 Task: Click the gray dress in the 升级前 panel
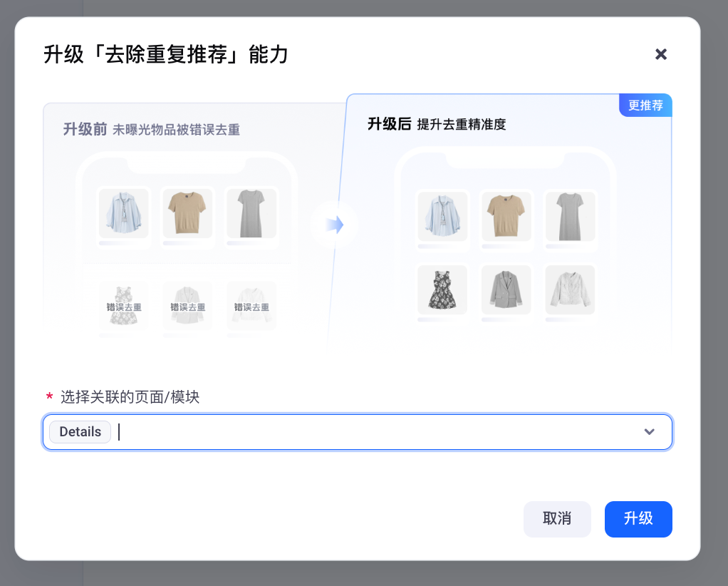[x=251, y=213]
